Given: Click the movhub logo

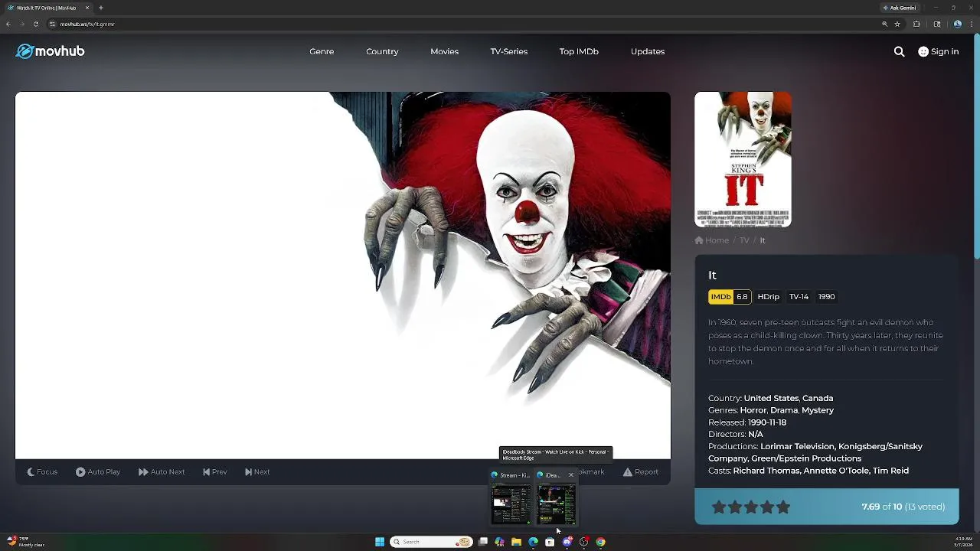Looking at the screenshot, I should click(50, 51).
